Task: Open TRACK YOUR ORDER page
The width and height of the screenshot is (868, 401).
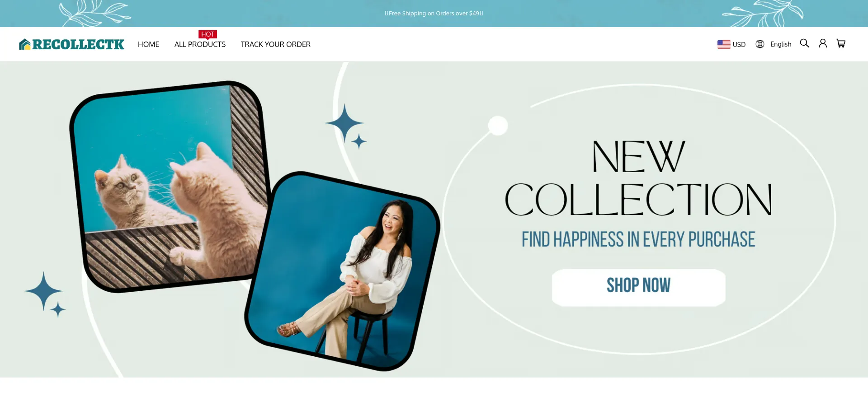Action: [275, 44]
